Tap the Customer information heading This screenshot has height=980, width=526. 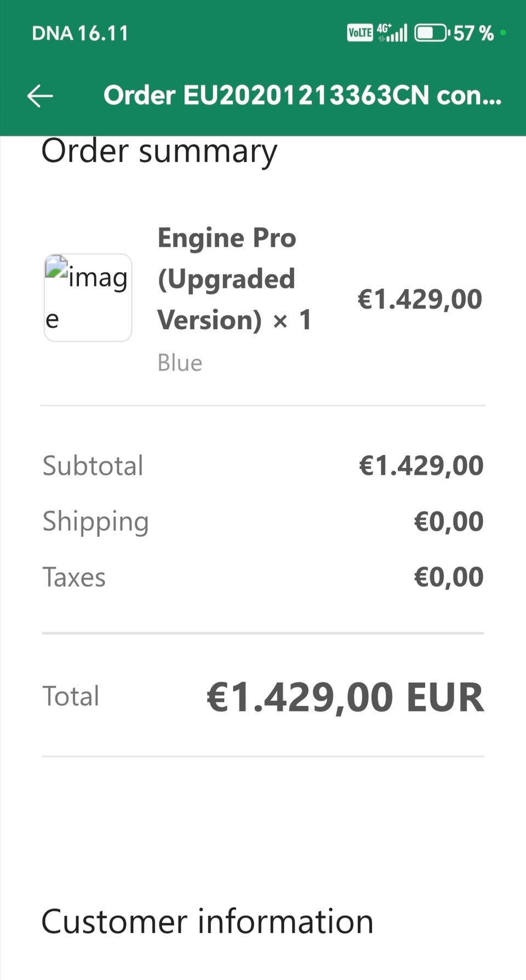pyautogui.click(x=207, y=921)
